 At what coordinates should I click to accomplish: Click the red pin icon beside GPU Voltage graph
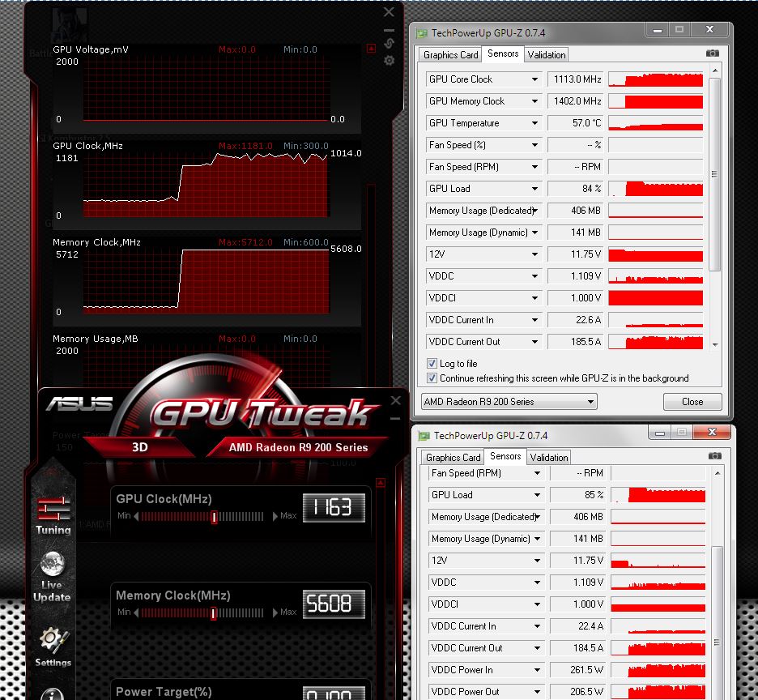coord(371,48)
